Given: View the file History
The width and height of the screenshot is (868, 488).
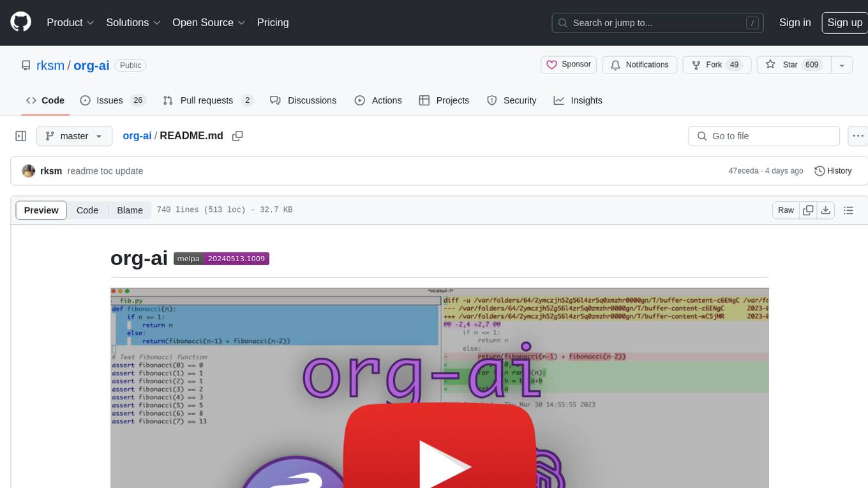Looking at the screenshot, I should click(x=833, y=171).
